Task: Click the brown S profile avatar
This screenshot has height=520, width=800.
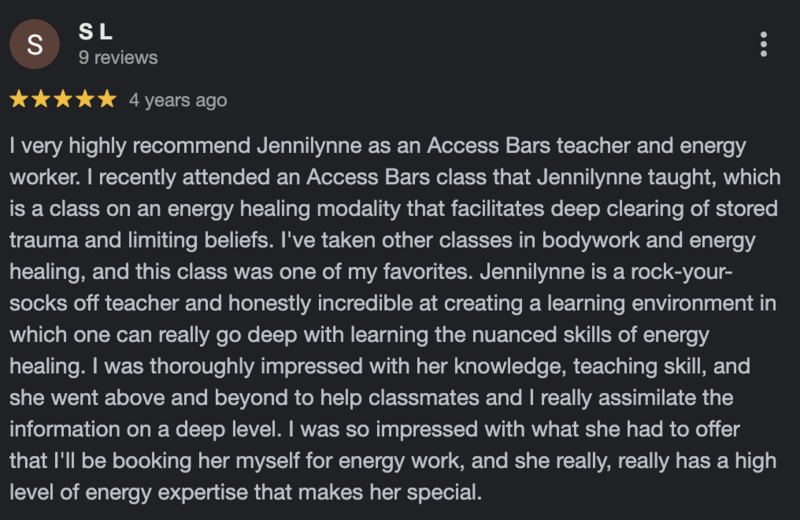Action: (x=35, y=44)
